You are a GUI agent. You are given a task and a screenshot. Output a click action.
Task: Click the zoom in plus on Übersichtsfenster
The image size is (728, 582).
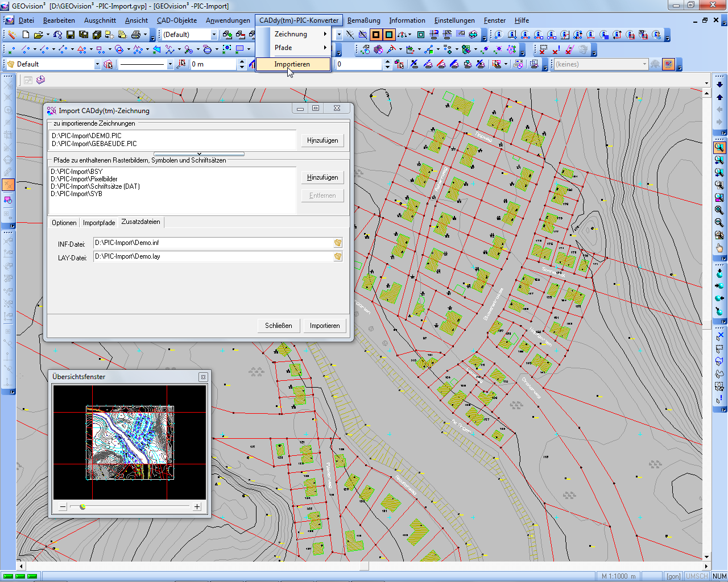197,506
